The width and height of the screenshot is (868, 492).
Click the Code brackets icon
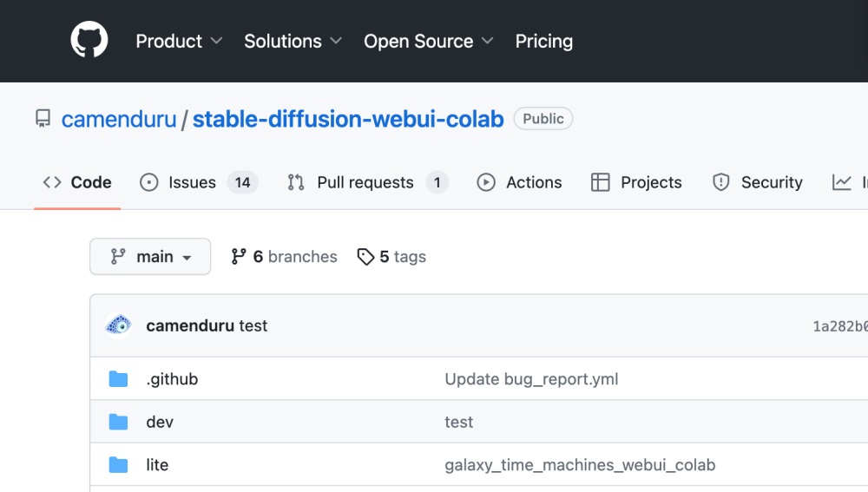pos(52,182)
